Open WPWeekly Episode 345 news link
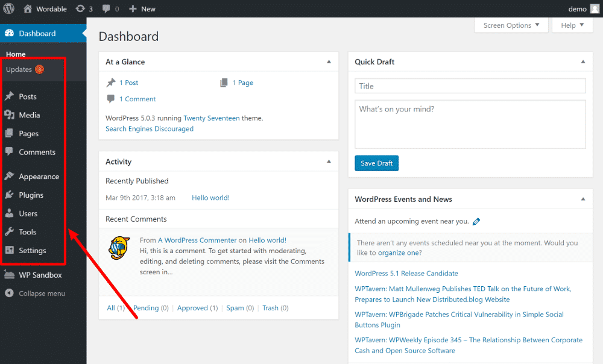 pos(469,345)
